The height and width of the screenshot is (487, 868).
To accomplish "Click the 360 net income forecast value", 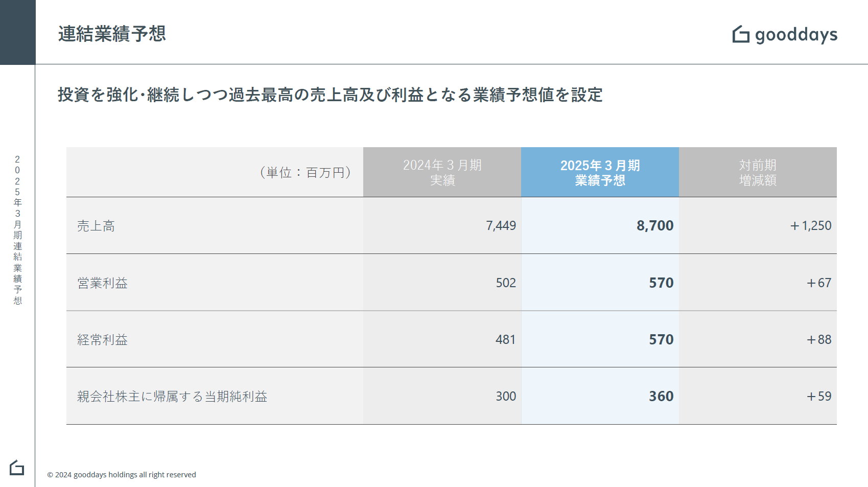I will click(x=661, y=397).
